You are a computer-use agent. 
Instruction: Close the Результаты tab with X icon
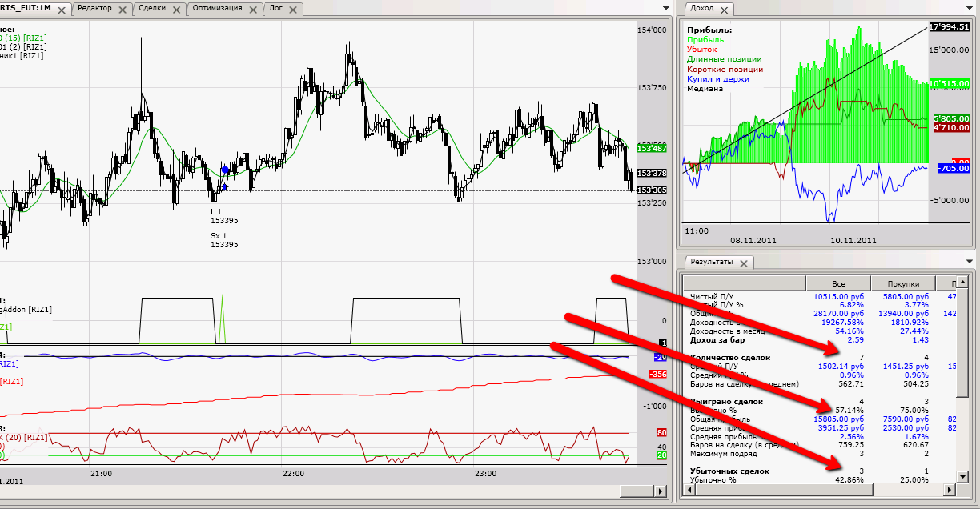click(x=743, y=263)
